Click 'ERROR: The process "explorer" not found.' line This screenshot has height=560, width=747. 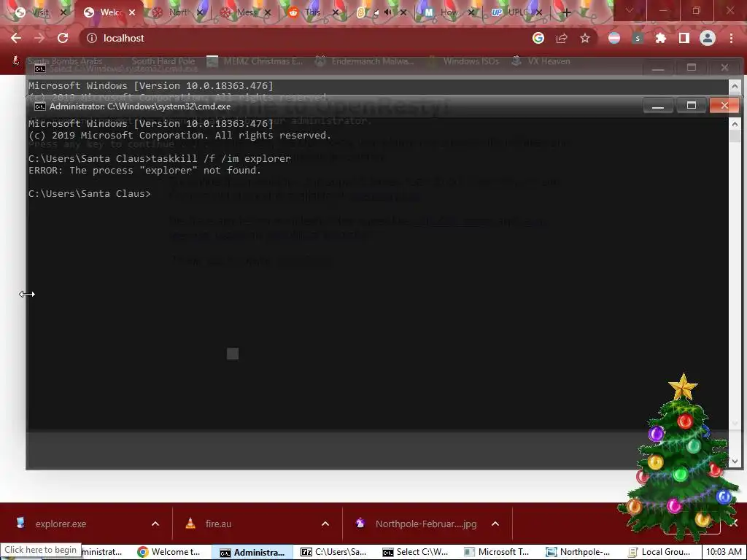(145, 171)
